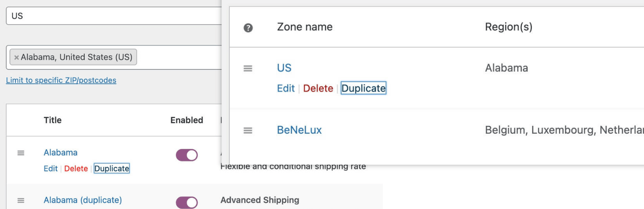Remove Alabama, United States region tag
This screenshot has width=644, height=209.
tap(16, 58)
